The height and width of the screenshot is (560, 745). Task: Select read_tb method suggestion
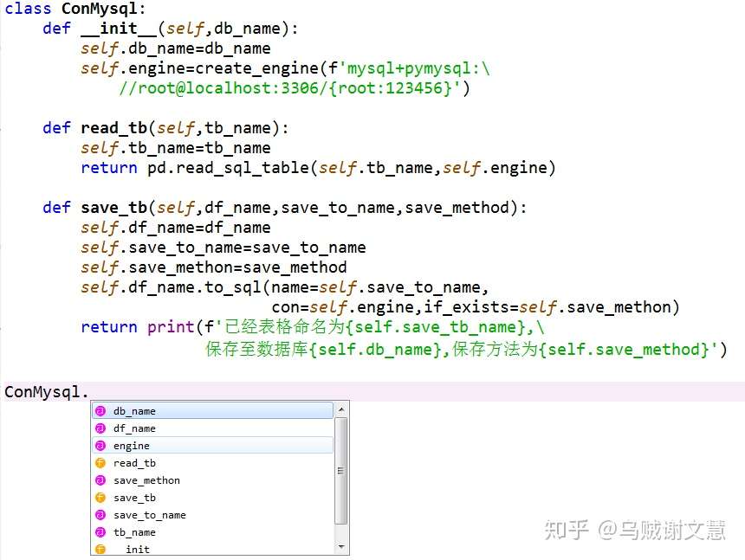[212, 463]
